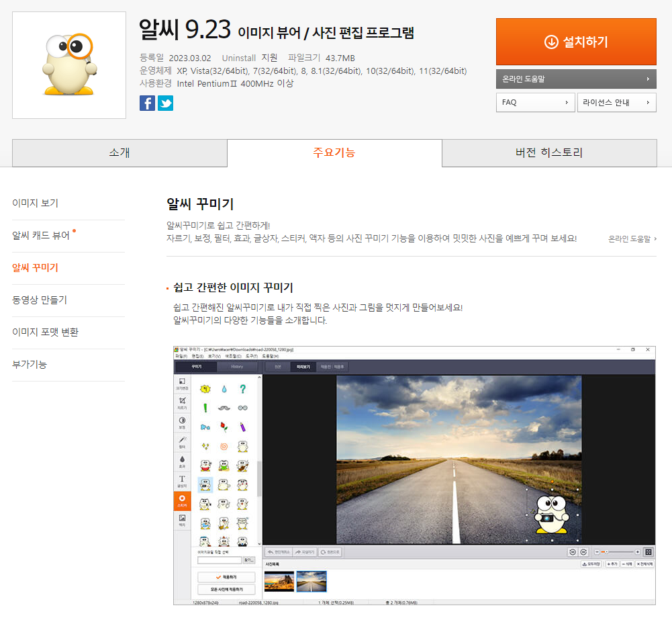The height and width of the screenshot is (622, 672).
Task: Open 부가기능 in the sidebar
Action: [x=29, y=364]
